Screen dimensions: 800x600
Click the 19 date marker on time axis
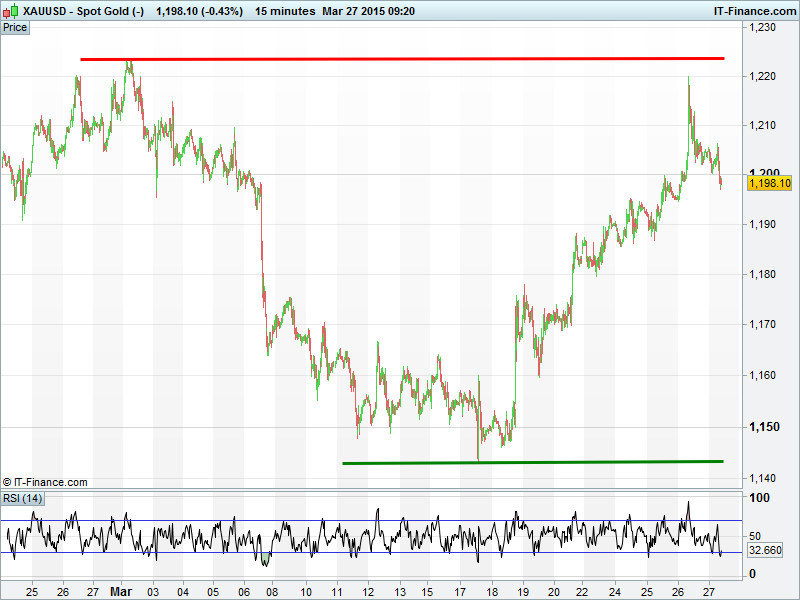pos(521,590)
